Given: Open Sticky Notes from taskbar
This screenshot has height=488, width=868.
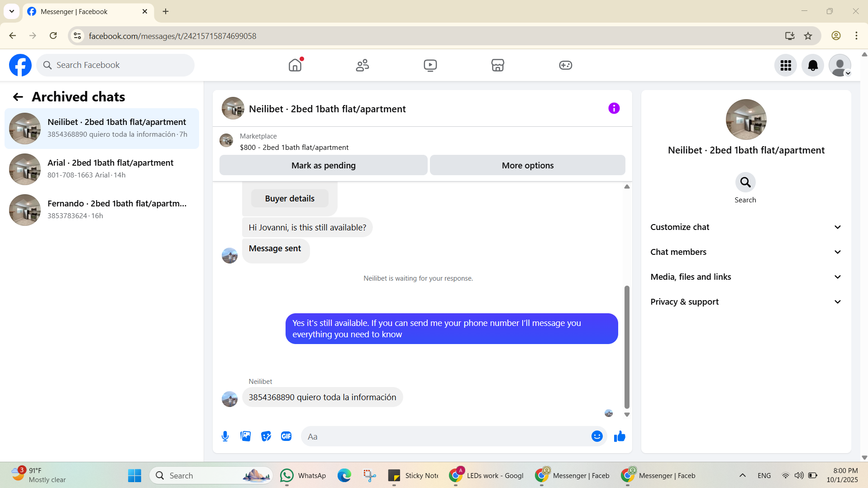Looking at the screenshot, I should [x=413, y=475].
